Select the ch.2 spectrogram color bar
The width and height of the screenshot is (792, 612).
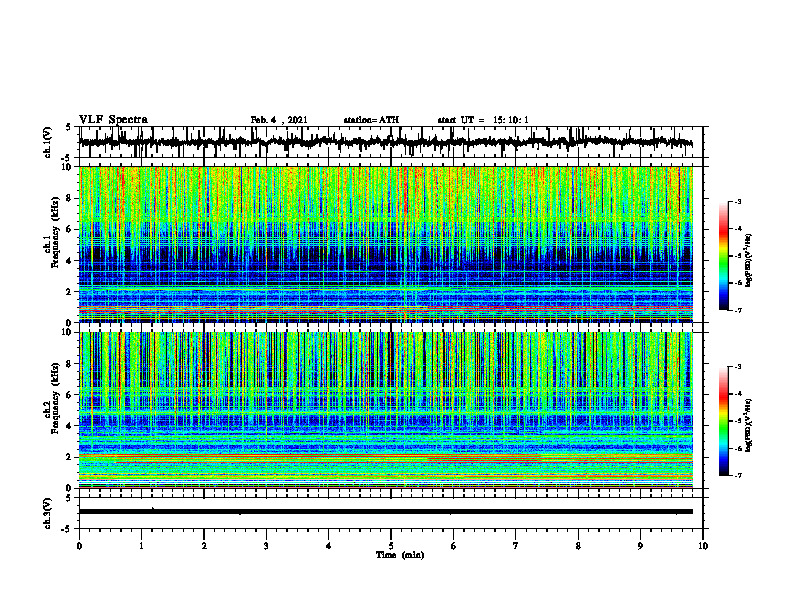[x=724, y=421]
